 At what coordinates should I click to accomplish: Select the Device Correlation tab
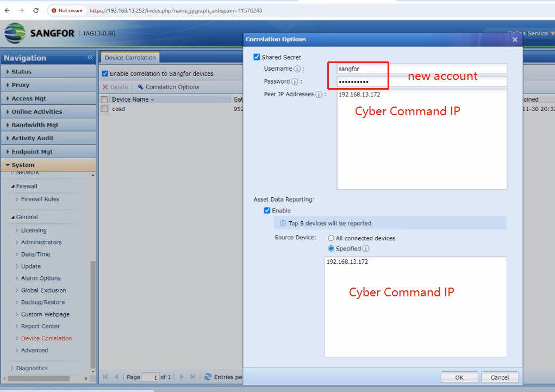[130, 58]
